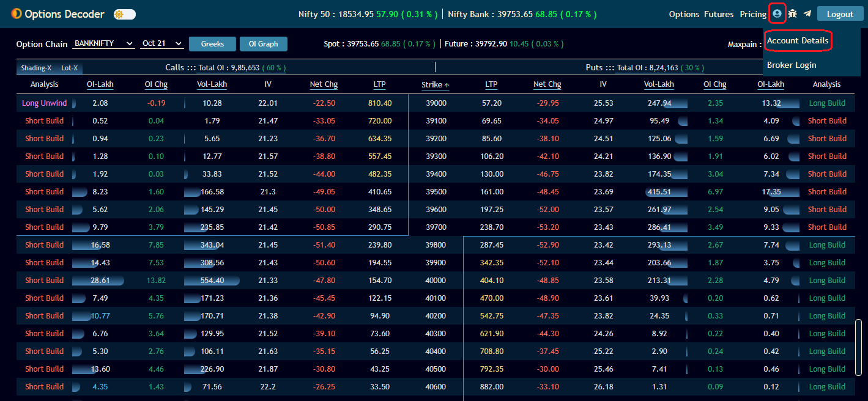This screenshot has width=868, height=401.
Task: Click calls LTP value 33.50
Action: coord(380,387)
